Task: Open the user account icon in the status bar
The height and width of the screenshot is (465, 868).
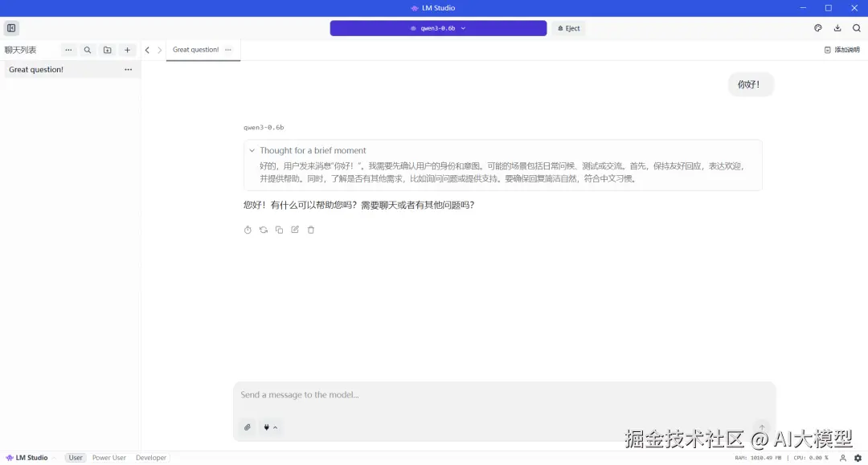Action: [842, 458]
